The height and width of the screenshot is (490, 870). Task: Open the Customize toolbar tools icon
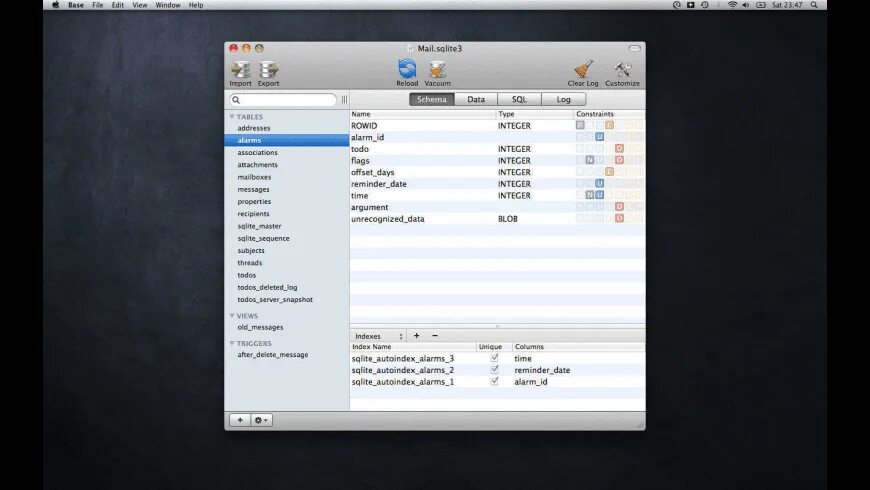pyautogui.click(x=622, y=69)
